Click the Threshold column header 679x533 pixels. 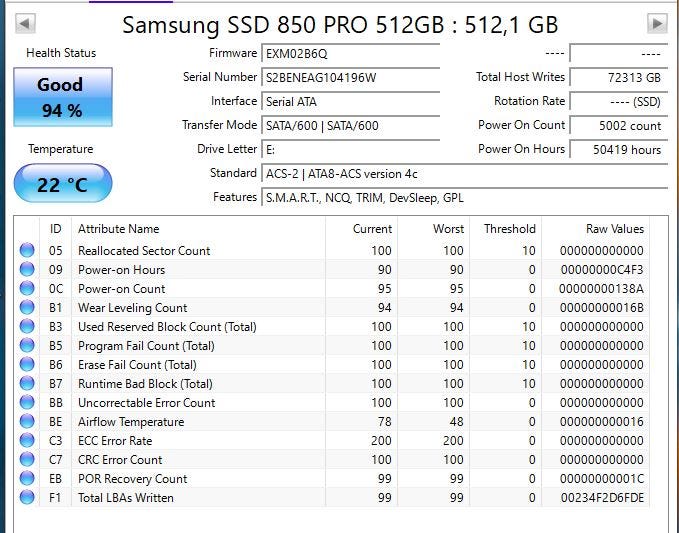click(x=509, y=229)
